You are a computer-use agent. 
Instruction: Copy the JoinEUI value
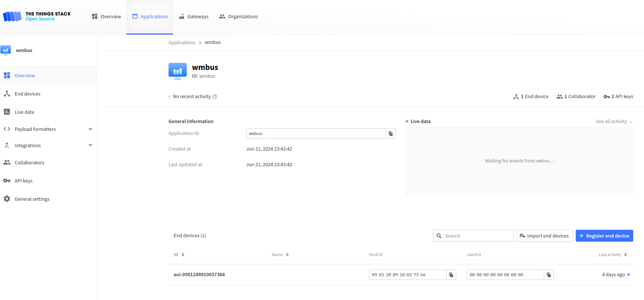(x=549, y=275)
